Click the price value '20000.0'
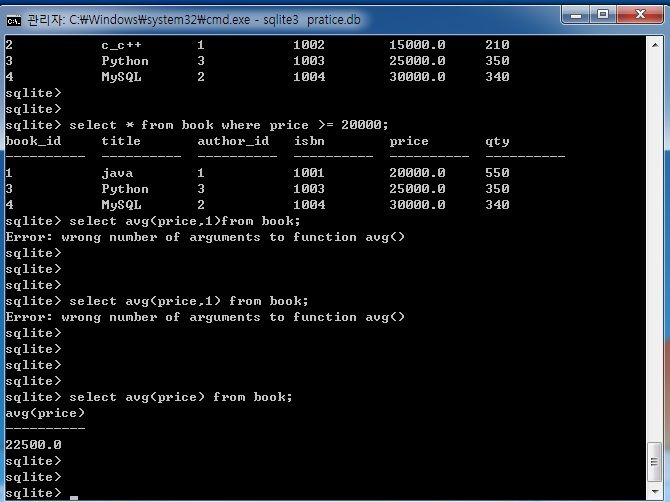Screen dimensions: 670x502 (x=417, y=173)
